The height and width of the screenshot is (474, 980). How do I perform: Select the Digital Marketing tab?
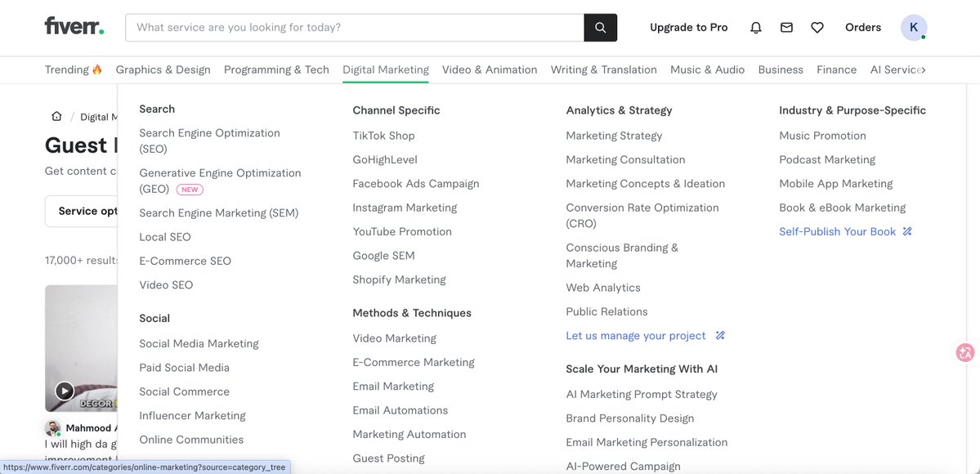coord(386,69)
